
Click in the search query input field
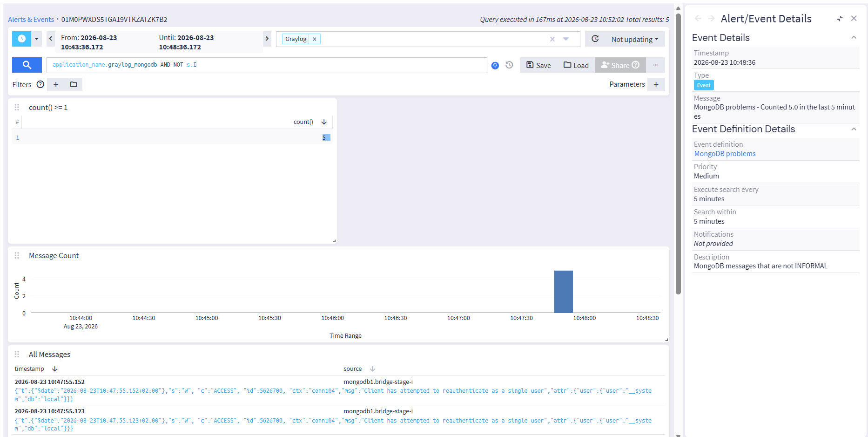tap(267, 65)
